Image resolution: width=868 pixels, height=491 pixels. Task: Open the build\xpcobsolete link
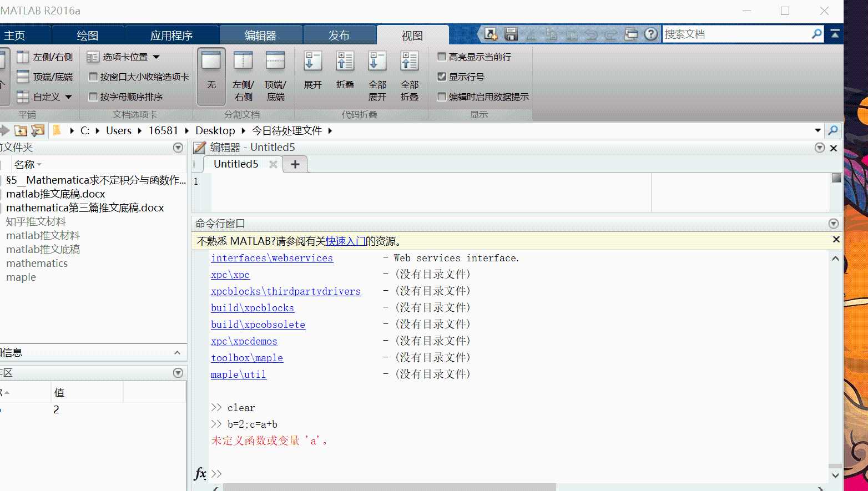(x=258, y=325)
